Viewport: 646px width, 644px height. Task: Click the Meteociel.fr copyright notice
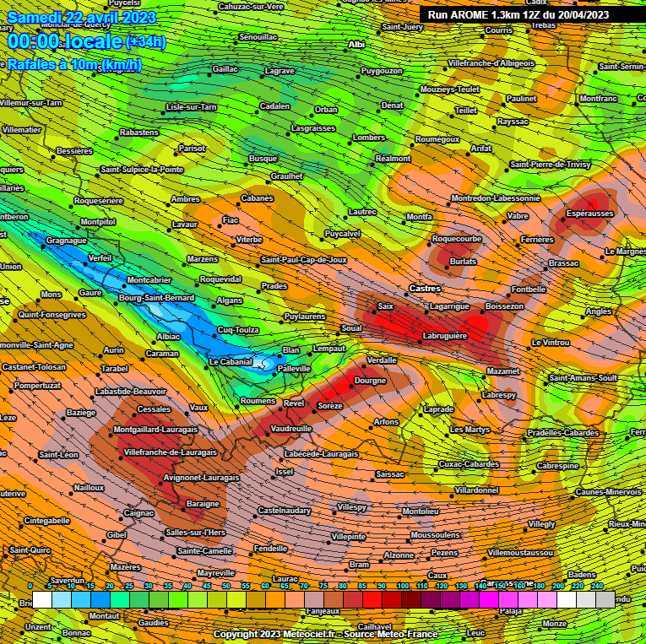click(x=325, y=634)
